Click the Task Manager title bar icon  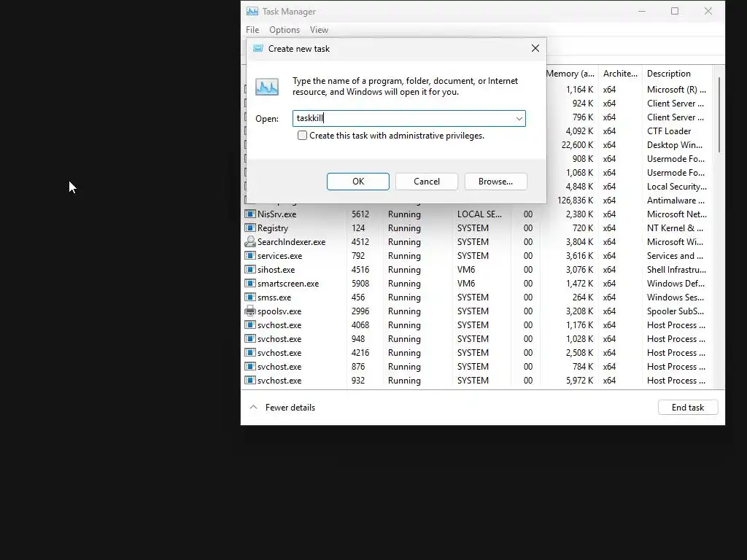tap(252, 12)
